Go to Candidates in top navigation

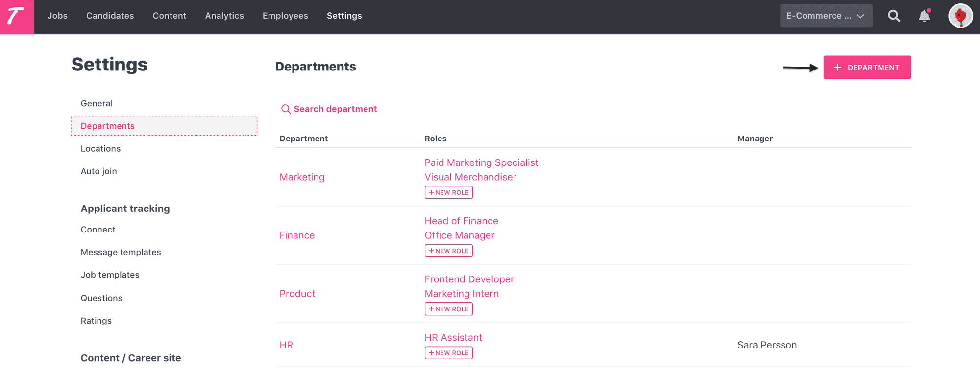click(110, 16)
